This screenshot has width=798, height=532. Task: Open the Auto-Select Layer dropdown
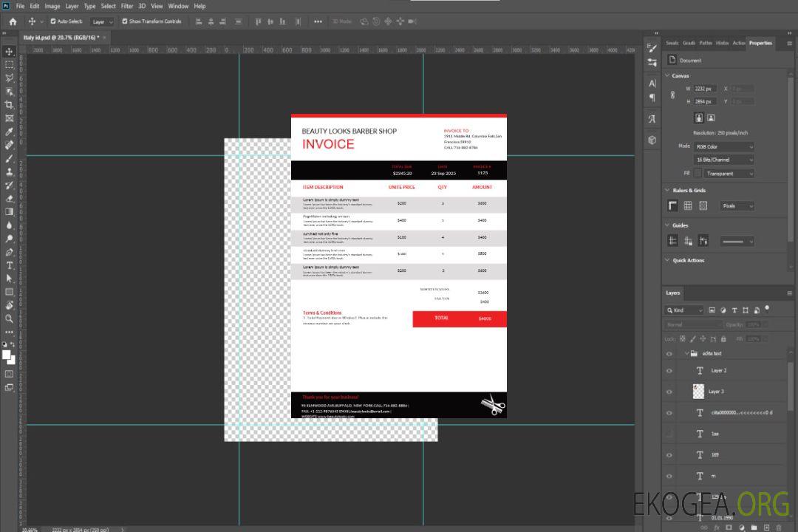point(102,21)
